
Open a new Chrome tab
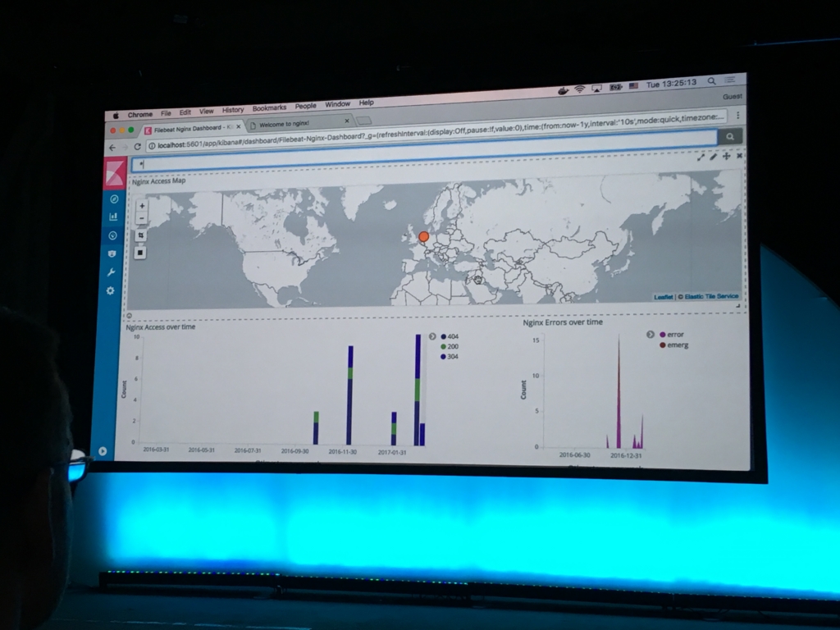point(363,120)
